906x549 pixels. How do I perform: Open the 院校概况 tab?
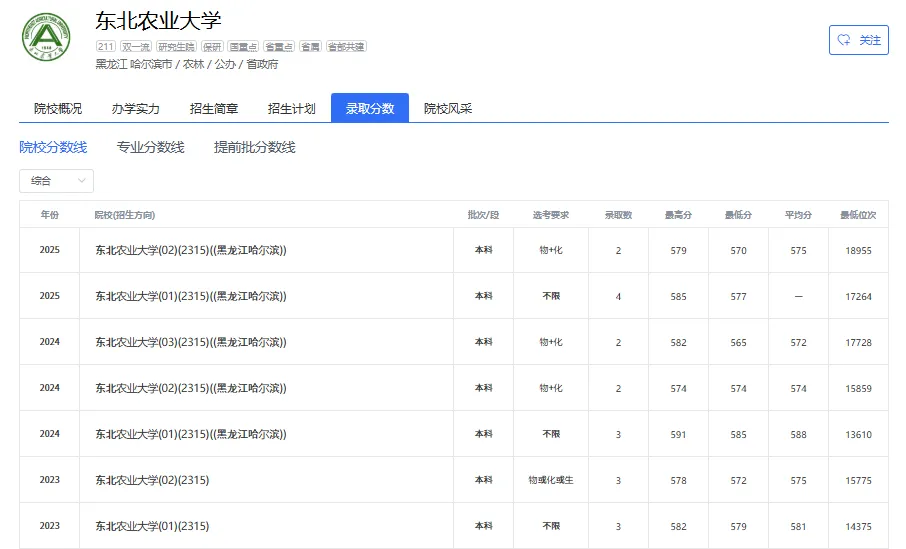pos(58,109)
